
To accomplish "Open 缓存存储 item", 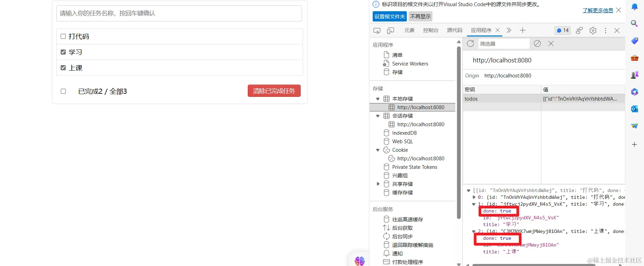I will [x=402, y=193].
